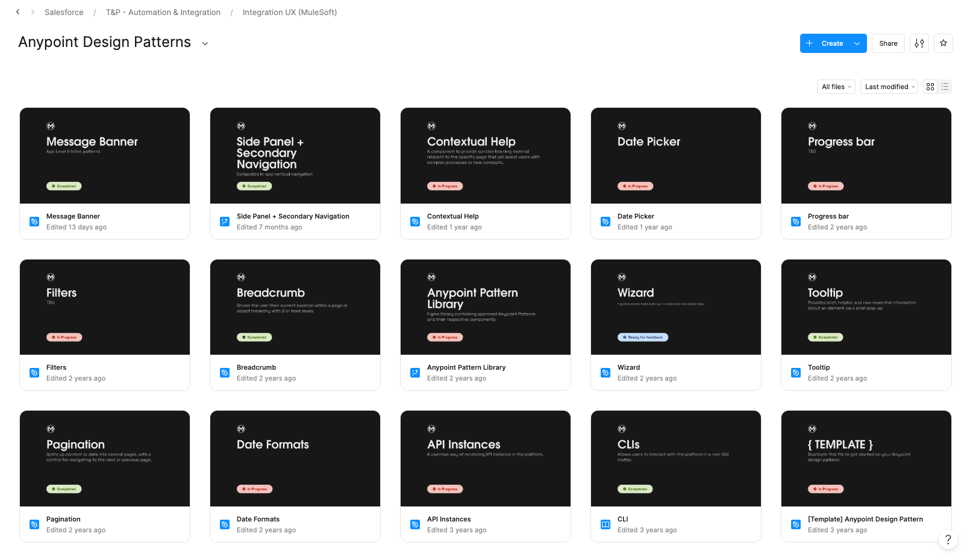Click the Date Formats file icon

tap(225, 524)
